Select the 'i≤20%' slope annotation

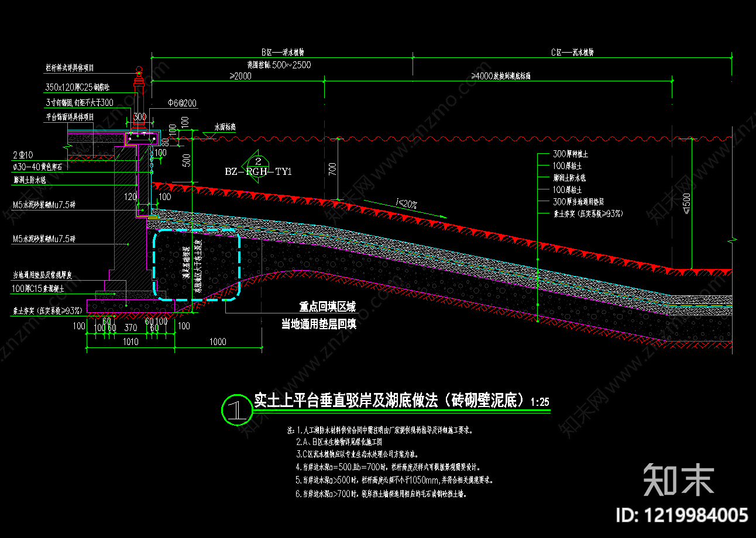[x=406, y=204]
